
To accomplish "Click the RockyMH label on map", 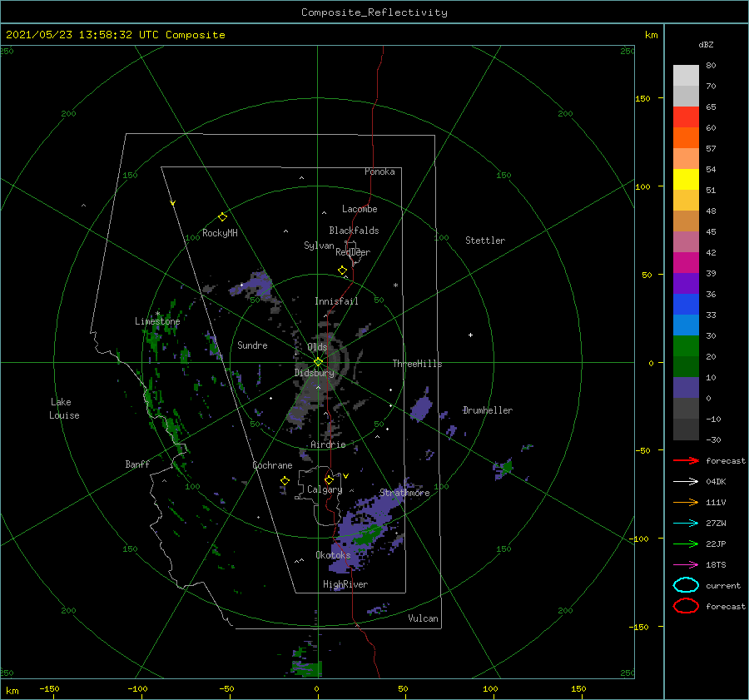I will point(220,233).
